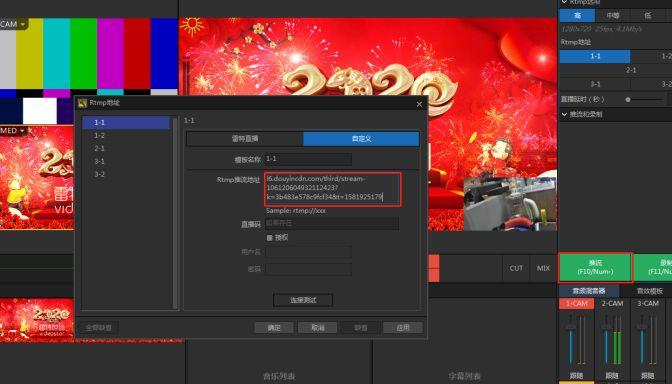This screenshot has height=384, width=672.
Task: Click the MIX transition button
Action: (543, 268)
